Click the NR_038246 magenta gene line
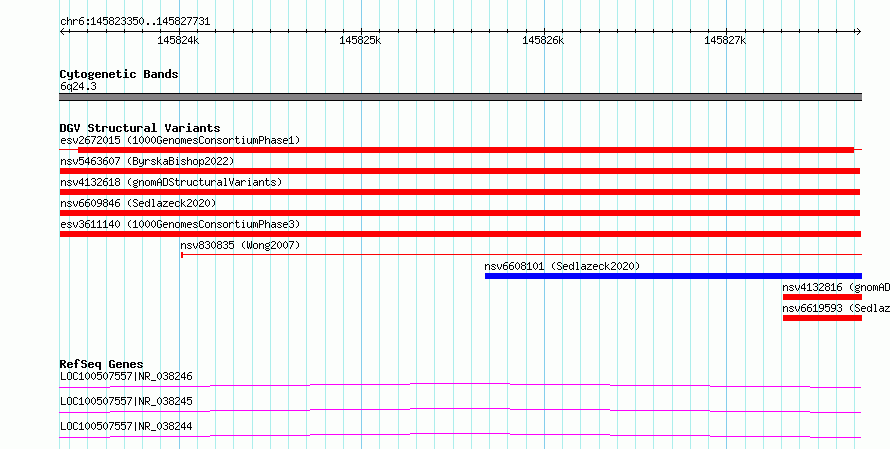This screenshot has width=890, height=449. pyautogui.click(x=460, y=385)
